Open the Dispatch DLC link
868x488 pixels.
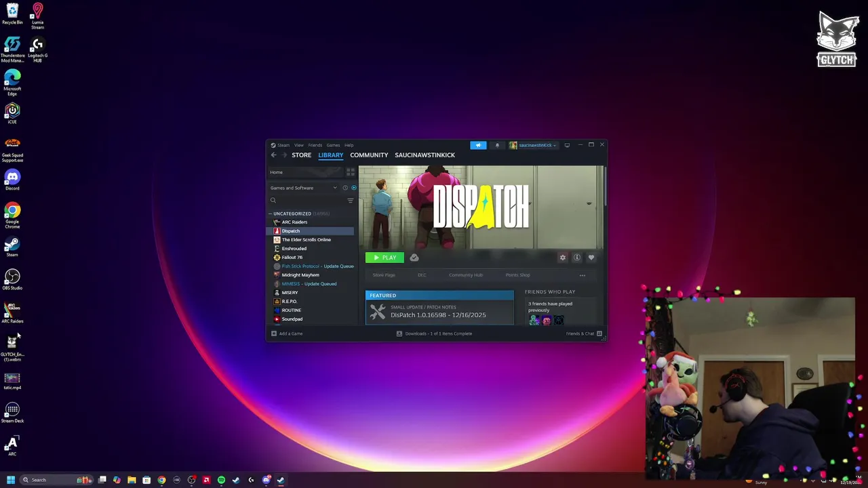(422, 275)
